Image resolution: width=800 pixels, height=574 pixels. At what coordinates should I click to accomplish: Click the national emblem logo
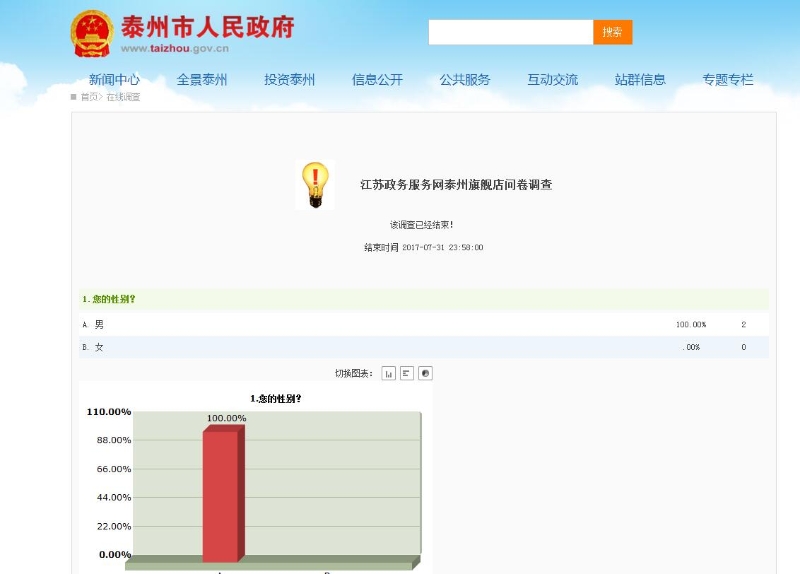click(x=92, y=33)
